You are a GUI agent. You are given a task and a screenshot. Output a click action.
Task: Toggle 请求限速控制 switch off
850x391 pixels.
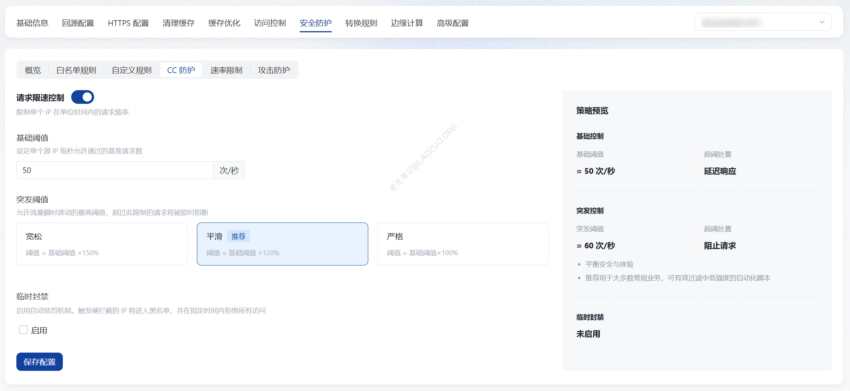[82, 98]
